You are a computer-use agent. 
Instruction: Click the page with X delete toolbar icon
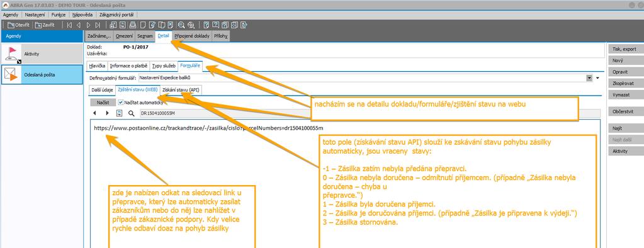point(171,25)
